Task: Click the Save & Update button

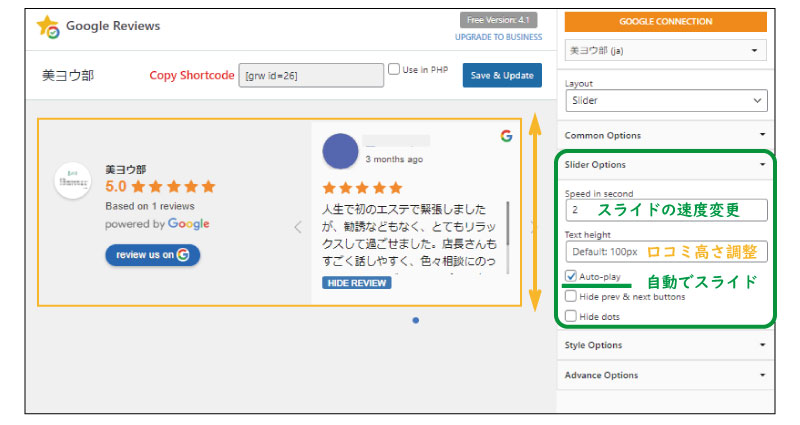Action: 502,75
